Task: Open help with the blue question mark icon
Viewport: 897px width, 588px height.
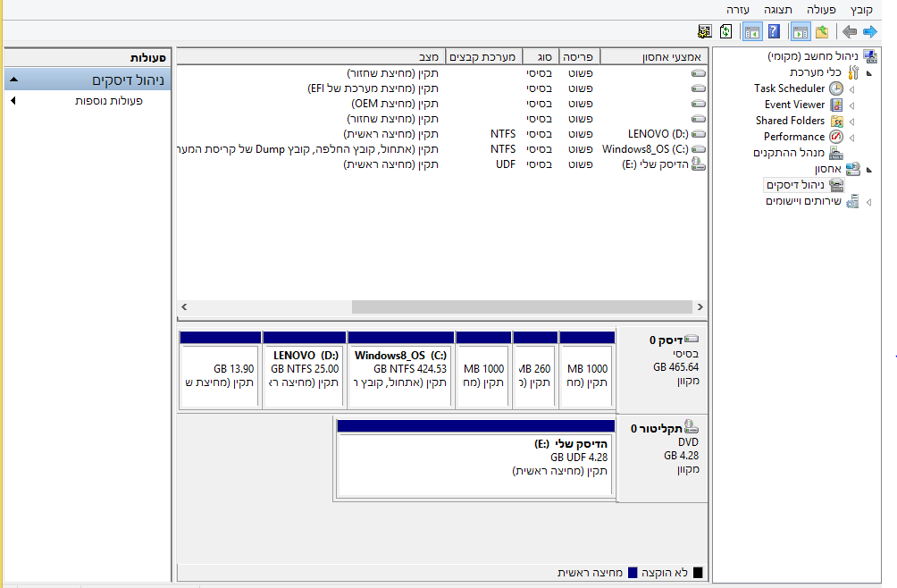Action: click(774, 31)
